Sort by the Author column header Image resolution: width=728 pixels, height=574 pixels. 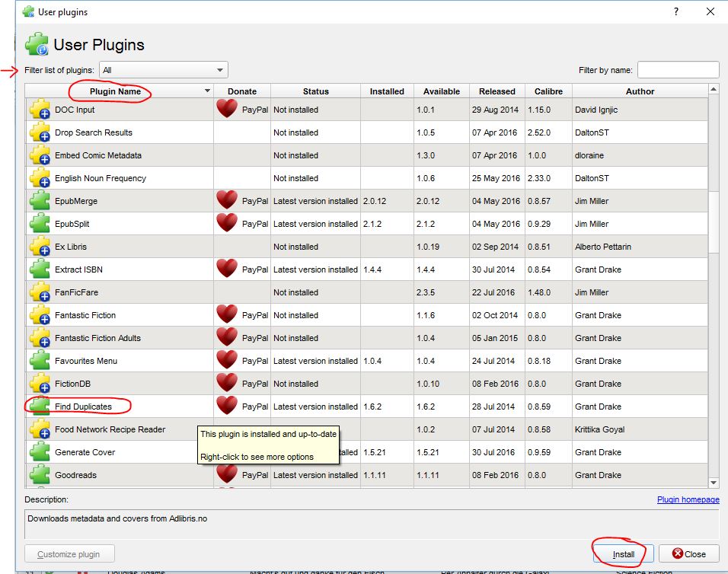click(640, 91)
